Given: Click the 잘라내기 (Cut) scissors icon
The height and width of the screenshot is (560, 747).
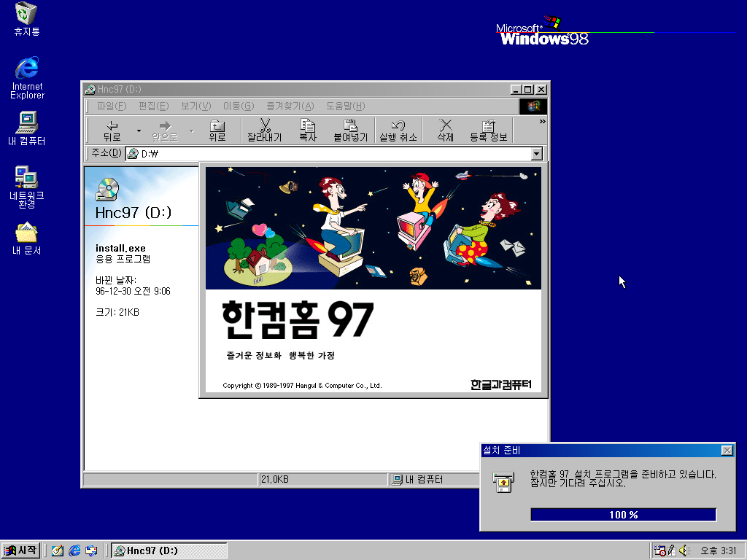Looking at the screenshot, I should coord(265,125).
